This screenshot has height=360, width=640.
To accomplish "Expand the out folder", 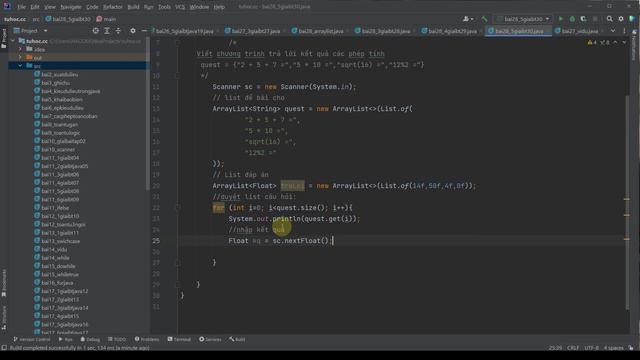I will pyautogui.click(x=20, y=57).
